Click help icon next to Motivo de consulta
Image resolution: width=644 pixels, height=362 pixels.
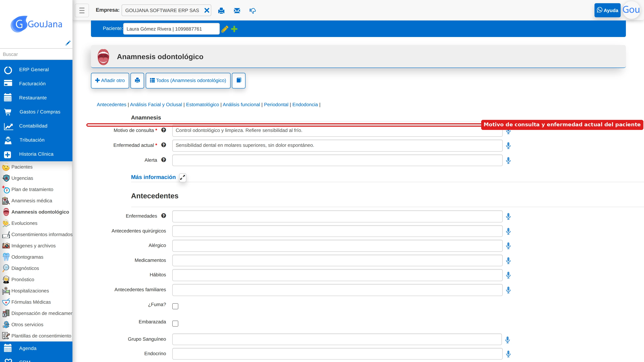click(163, 130)
